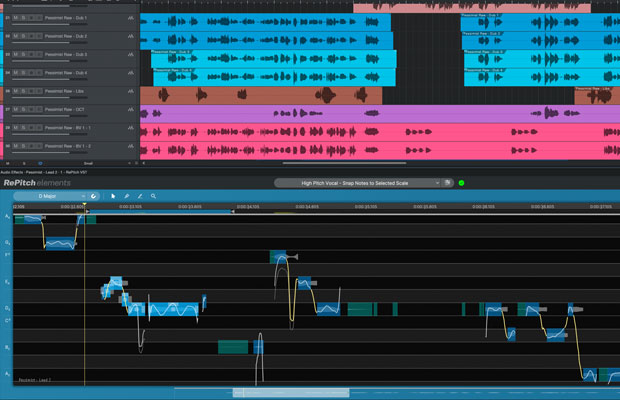Toggle the green RePitch processing indicator
The image size is (620, 400).
coord(461,183)
